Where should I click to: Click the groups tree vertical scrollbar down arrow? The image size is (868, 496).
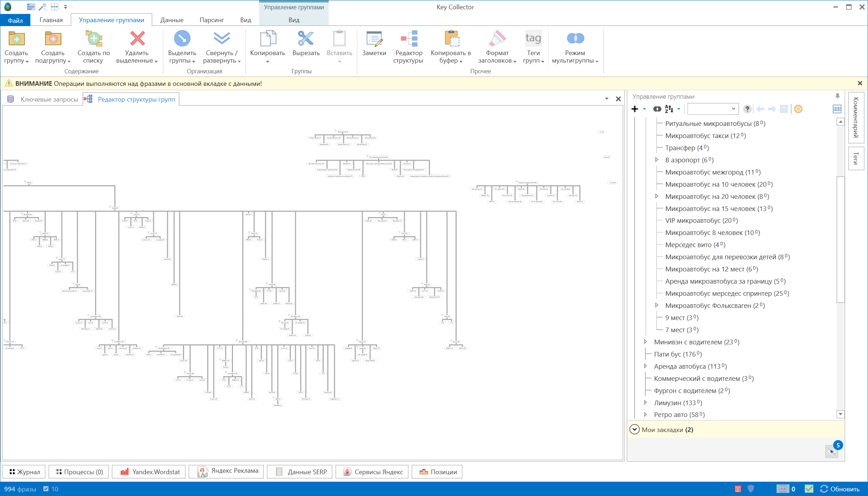click(840, 414)
